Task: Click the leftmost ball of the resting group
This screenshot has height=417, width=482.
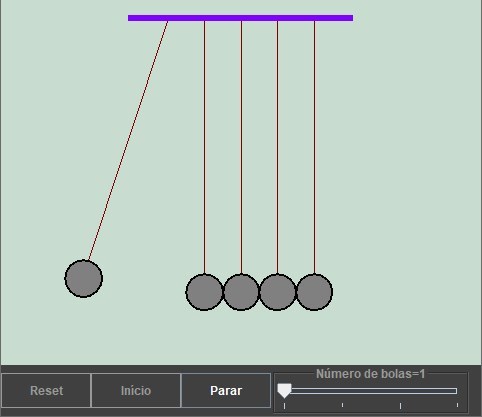Action: coord(204,292)
